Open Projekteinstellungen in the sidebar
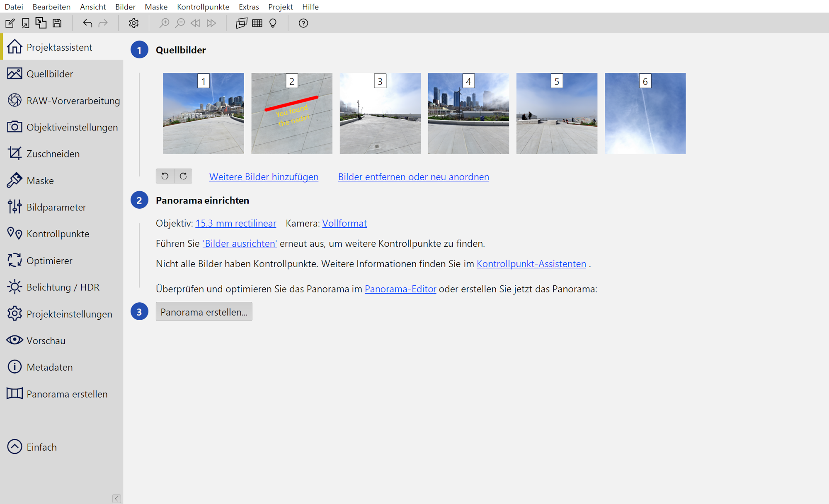This screenshot has width=829, height=504. pos(62,314)
